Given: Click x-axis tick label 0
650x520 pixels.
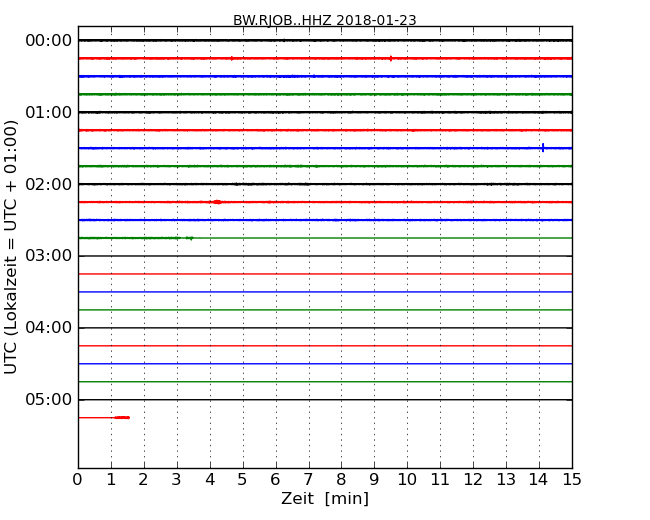Looking at the screenshot, I should [78, 479].
